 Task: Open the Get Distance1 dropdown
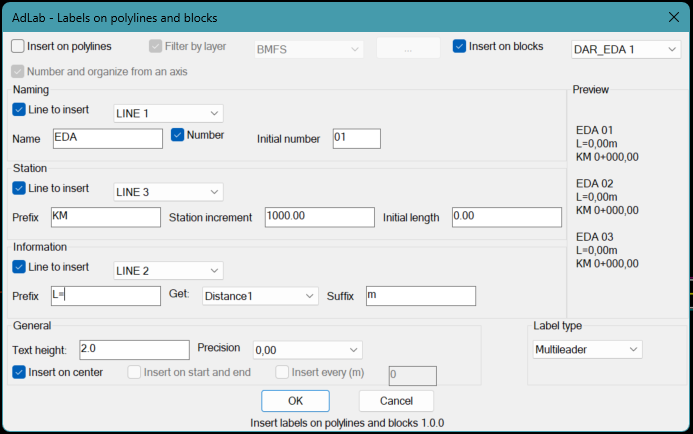pos(259,295)
